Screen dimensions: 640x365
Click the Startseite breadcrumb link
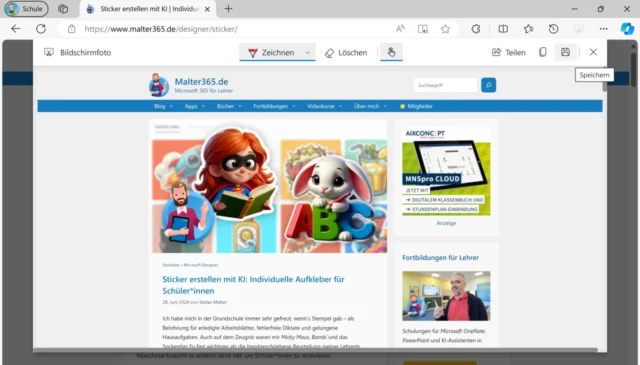tap(171, 265)
